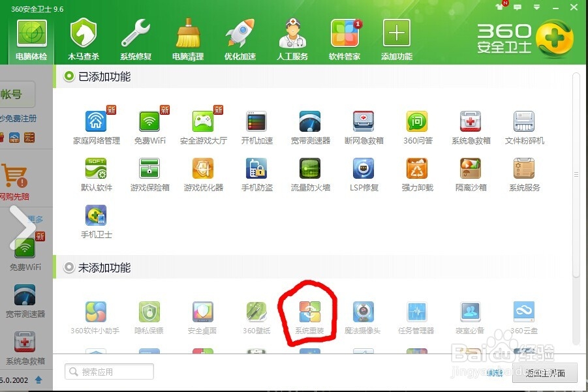This screenshot has height=392, width=588.
Task: Add 360云盘 function
Action: pos(524,318)
